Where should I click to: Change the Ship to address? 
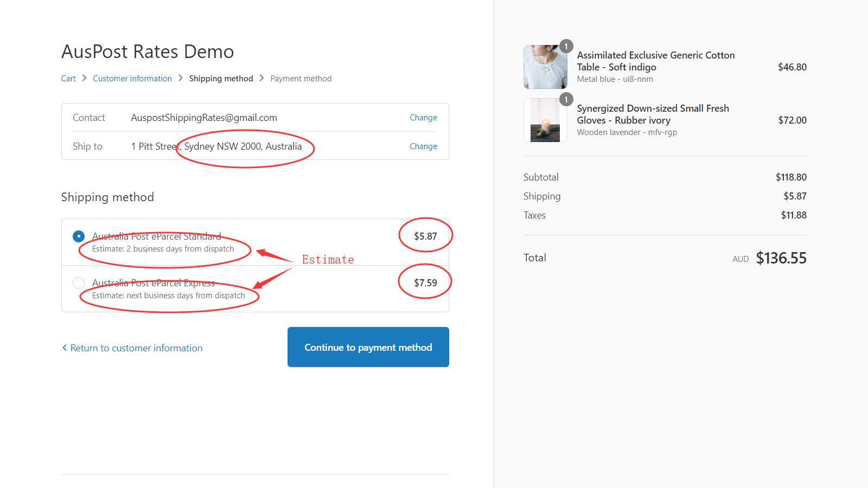tap(423, 146)
